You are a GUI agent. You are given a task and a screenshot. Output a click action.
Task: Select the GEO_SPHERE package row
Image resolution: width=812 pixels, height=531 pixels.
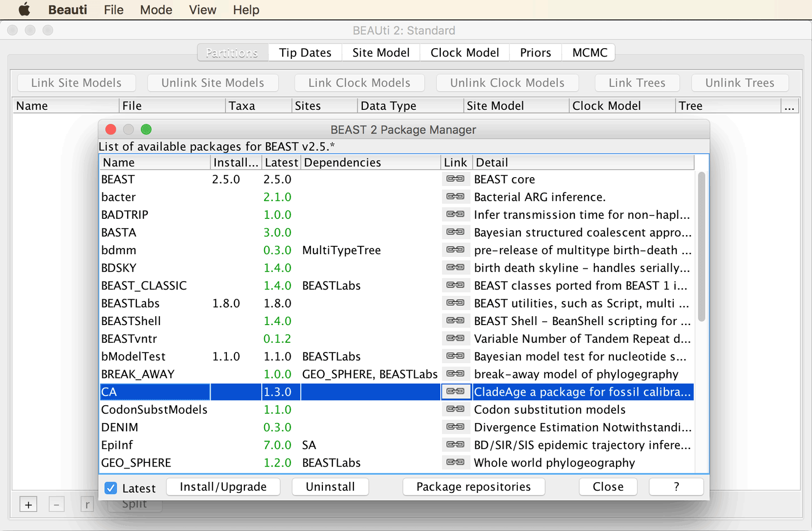[x=397, y=462]
